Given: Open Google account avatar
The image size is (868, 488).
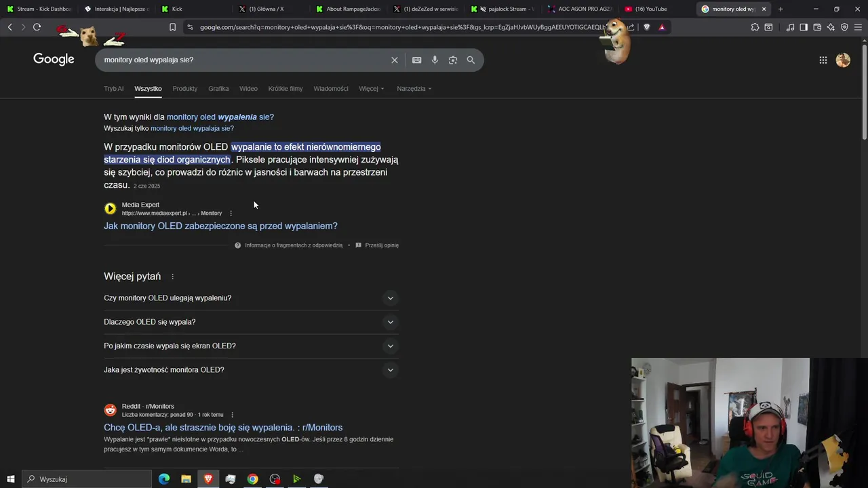Looking at the screenshot, I should [x=843, y=60].
